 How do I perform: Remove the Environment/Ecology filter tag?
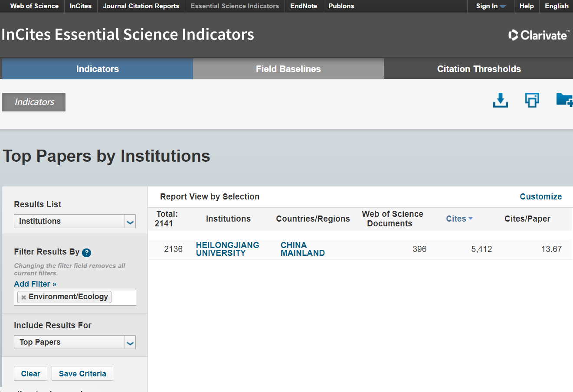coord(24,297)
